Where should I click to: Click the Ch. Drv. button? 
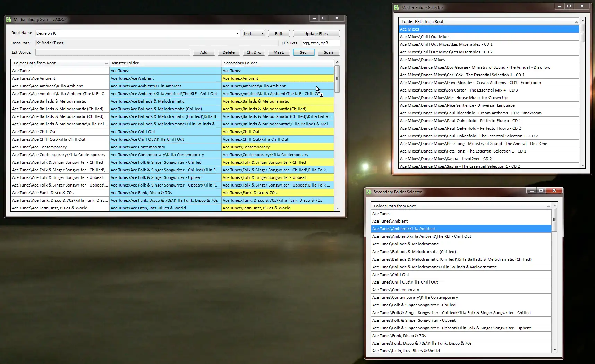[x=254, y=52]
